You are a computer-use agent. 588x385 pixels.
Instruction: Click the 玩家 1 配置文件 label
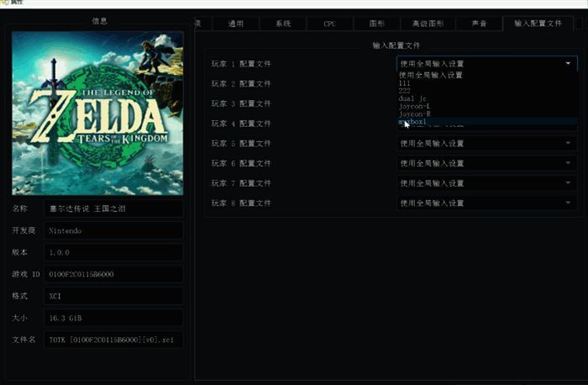[241, 64]
